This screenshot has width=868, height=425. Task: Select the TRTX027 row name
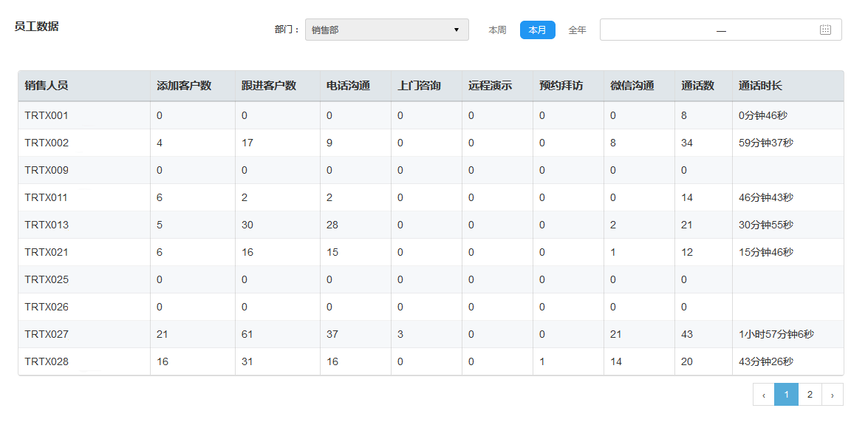tap(47, 334)
